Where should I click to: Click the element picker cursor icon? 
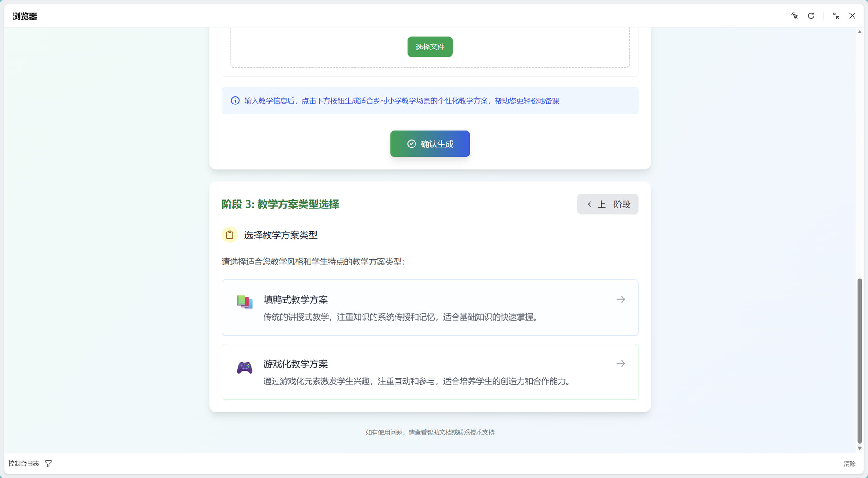pyautogui.click(x=794, y=16)
